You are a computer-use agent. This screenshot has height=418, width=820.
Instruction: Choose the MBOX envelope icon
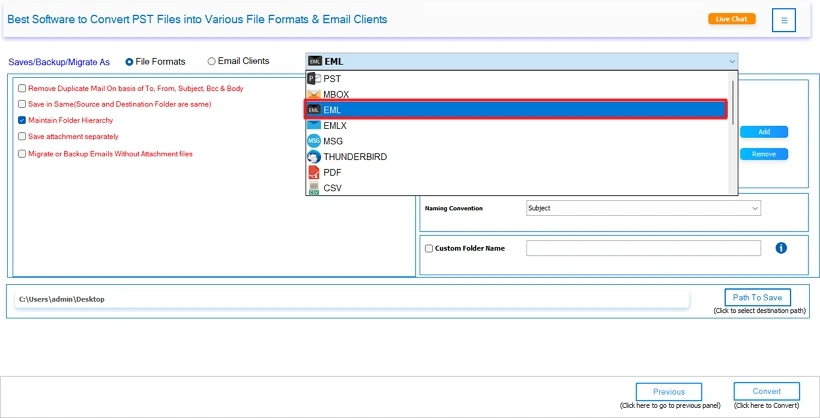[314, 95]
